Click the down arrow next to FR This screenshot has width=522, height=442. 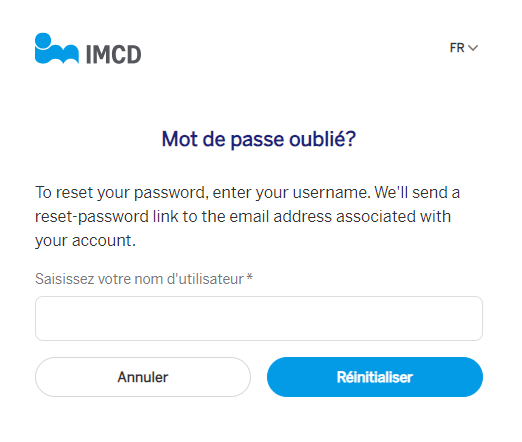click(x=473, y=48)
